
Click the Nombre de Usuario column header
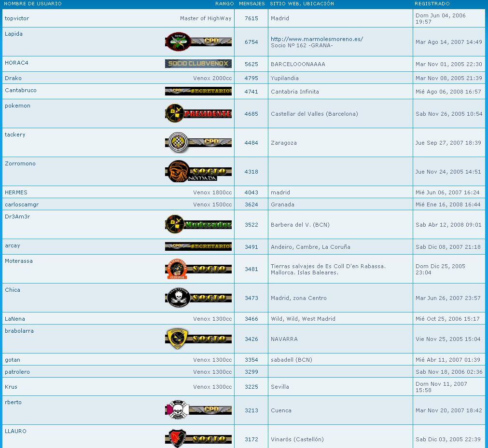[33, 4]
